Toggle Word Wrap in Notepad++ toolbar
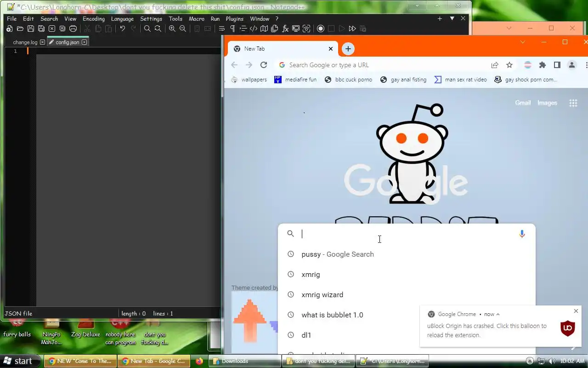Screen dimensions: 588x368 point(221,29)
